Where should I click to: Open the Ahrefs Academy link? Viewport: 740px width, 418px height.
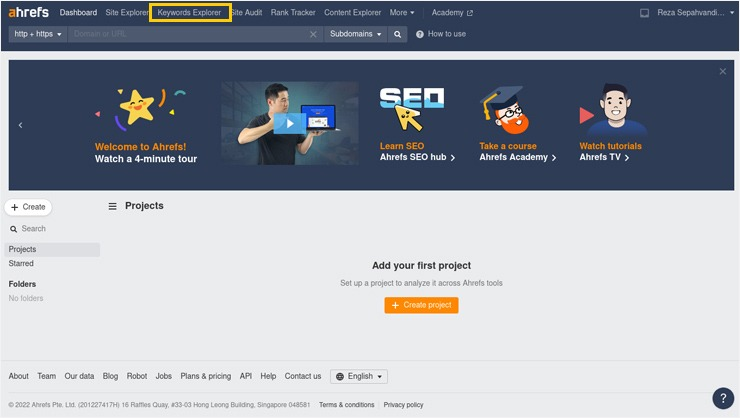coord(518,157)
